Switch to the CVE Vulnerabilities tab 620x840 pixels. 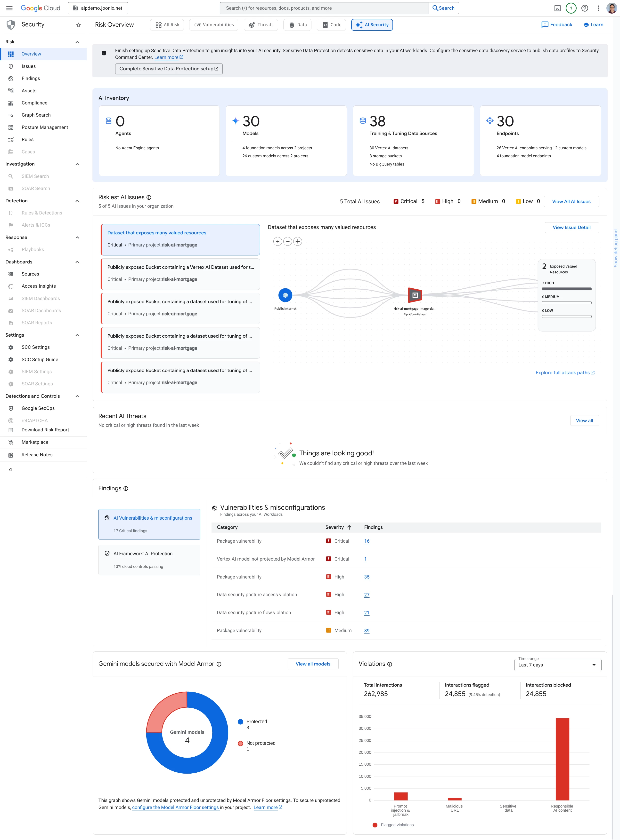[214, 25]
